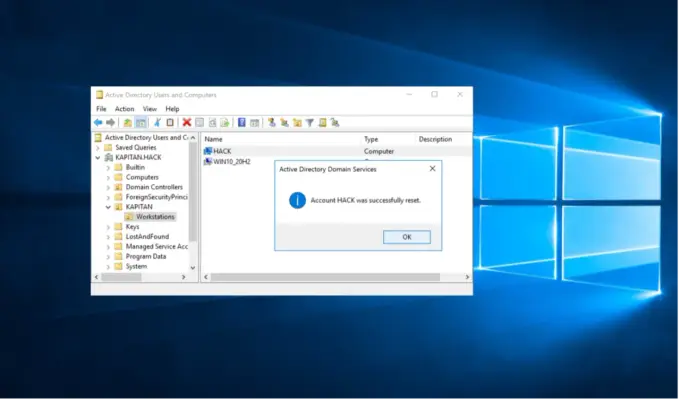The width and height of the screenshot is (680, 400).
Task: Click the clipboard icon beside the scissors
Action: pos(170,123)
